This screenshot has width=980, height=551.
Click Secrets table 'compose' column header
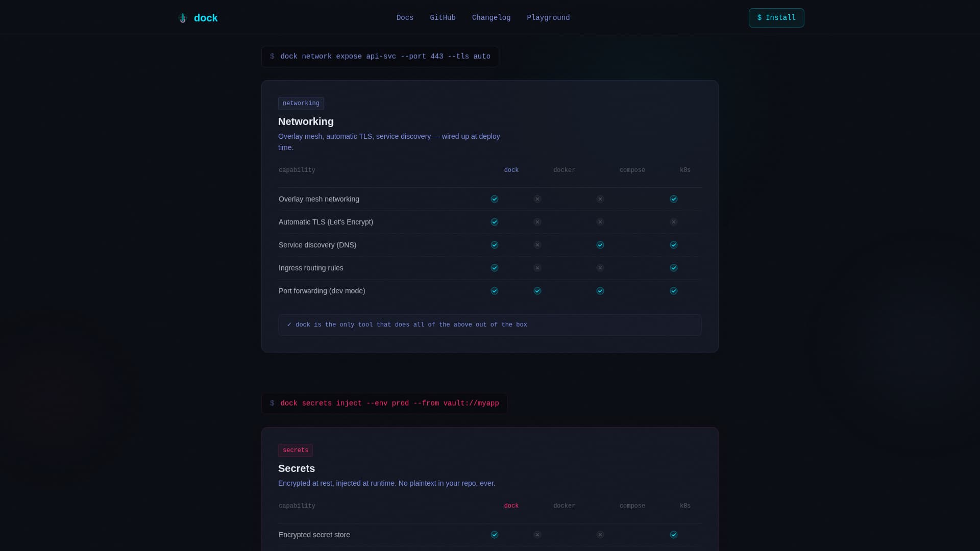click(x=632, y=506)
